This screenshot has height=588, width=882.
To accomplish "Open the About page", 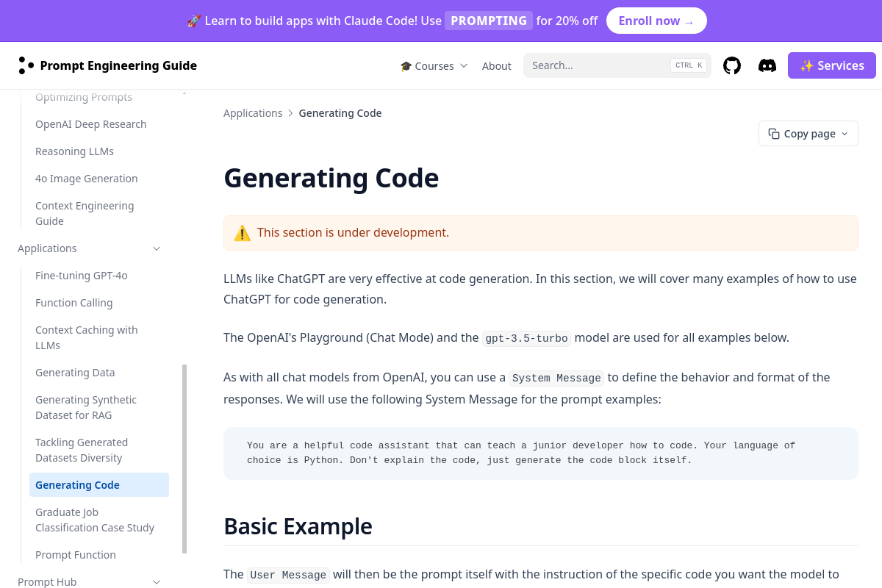I will [x=497, y=65].
